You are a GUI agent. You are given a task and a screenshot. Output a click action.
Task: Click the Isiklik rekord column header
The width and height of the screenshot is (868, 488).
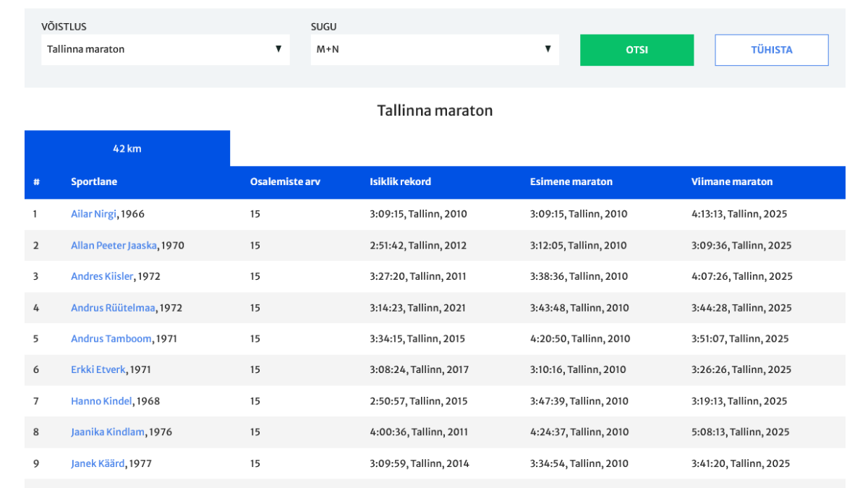click(400, 182)
